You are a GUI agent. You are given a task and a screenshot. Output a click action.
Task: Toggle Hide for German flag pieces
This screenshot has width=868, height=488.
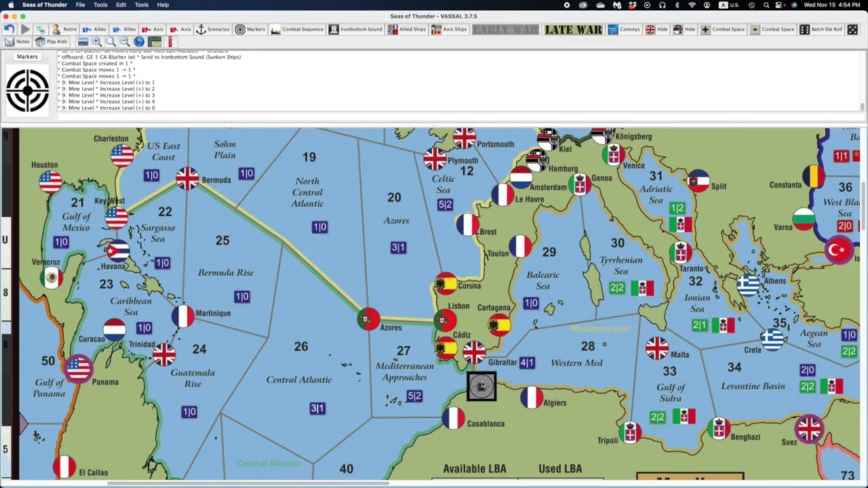point(684,29)
